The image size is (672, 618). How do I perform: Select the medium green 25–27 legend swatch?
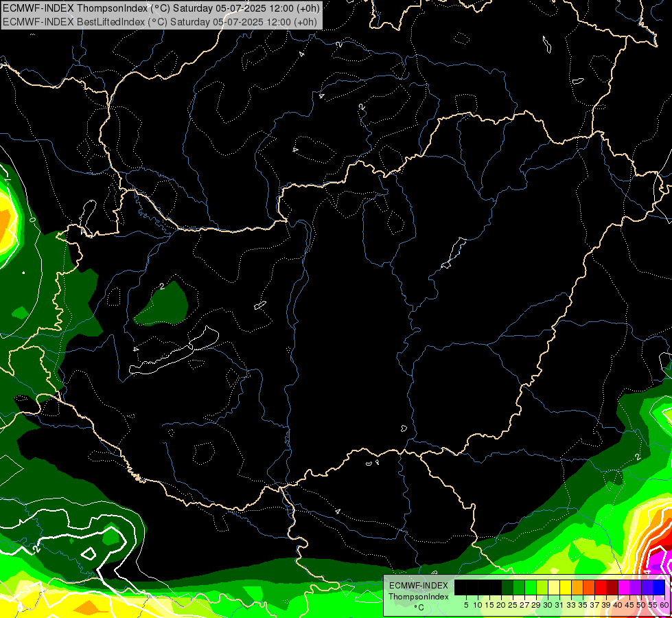coord(519,588)
